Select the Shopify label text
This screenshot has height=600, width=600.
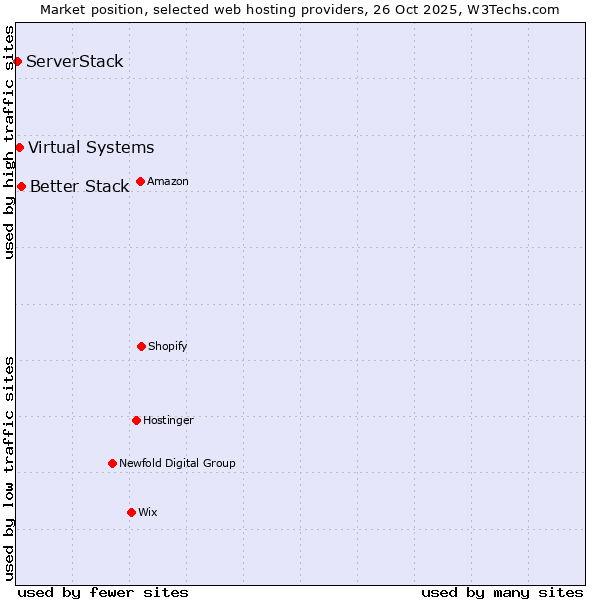[168, 347]
